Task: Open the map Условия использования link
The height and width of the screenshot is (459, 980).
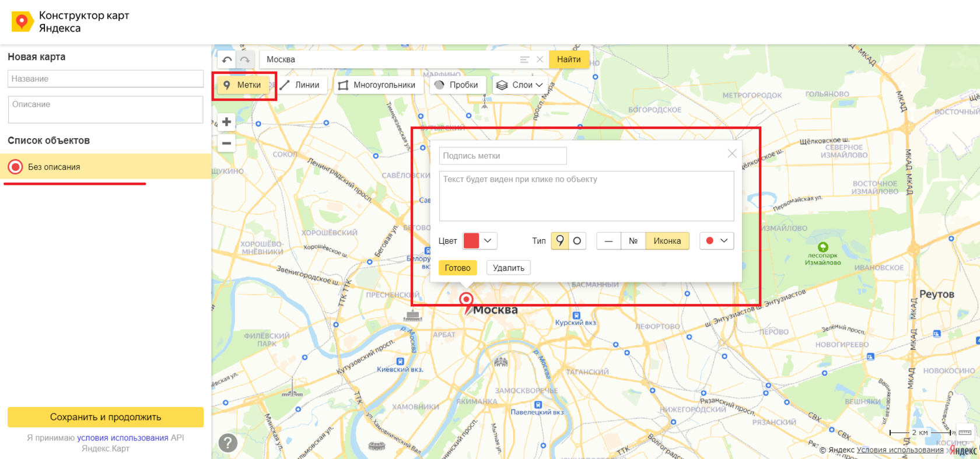Action: coord(900,450)
